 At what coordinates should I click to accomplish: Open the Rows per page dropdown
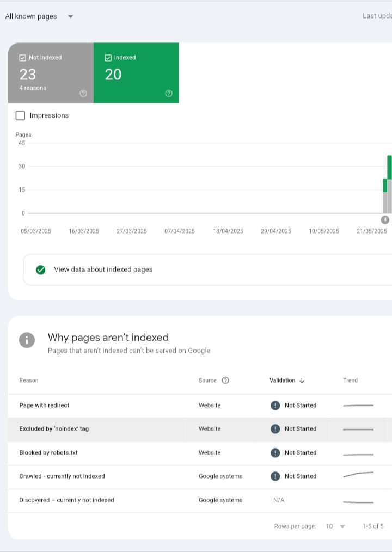(335, 526)
